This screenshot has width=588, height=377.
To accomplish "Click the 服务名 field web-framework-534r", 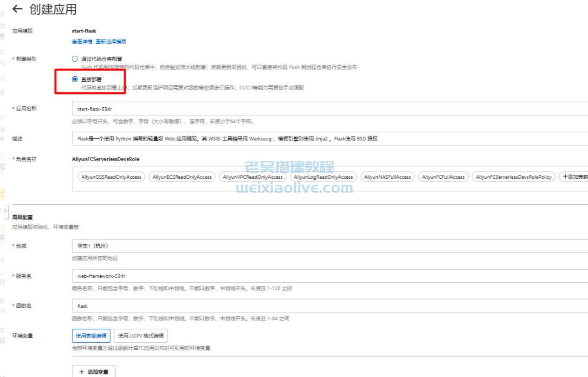I will point(232,276).
